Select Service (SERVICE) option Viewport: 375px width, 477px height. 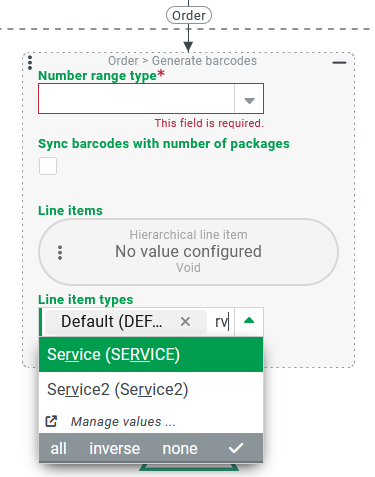click(151, 354)
